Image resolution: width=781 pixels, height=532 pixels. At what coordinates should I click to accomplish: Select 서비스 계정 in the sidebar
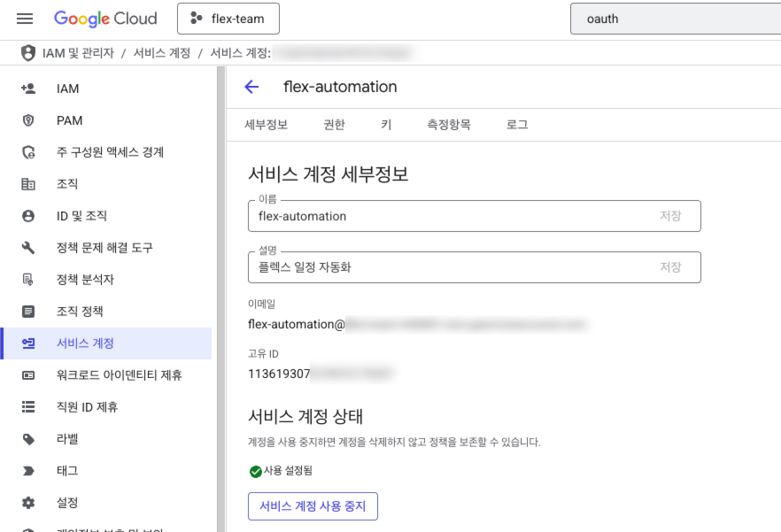click(105, 343)
